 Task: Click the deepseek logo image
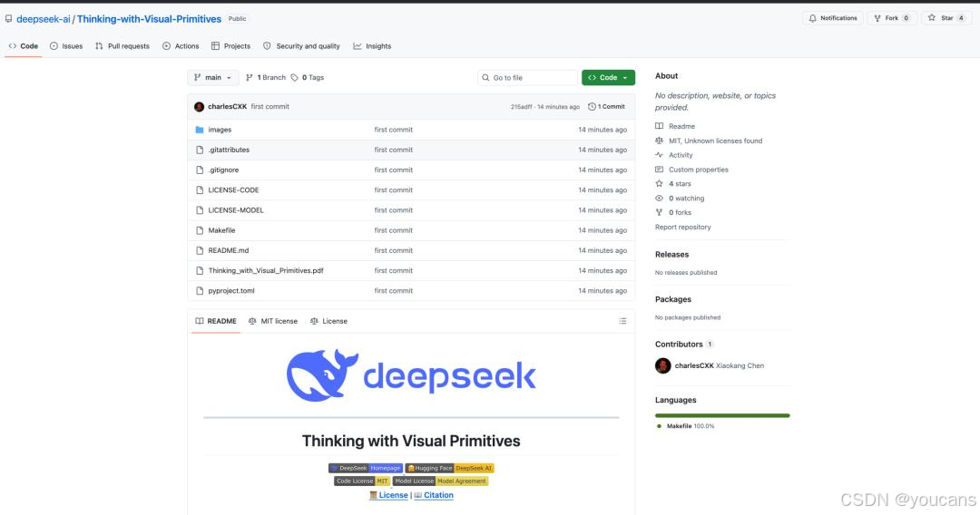pos(411,375)
